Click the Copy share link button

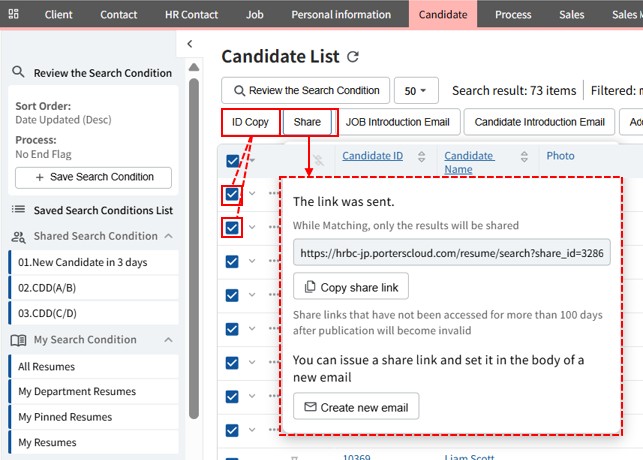click(351, 288)
